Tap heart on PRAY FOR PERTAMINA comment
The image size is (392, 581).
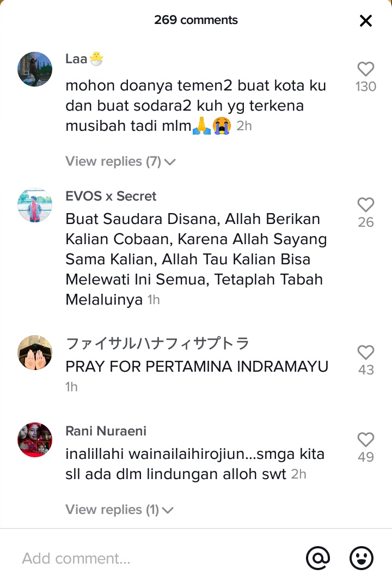(366, 352)
